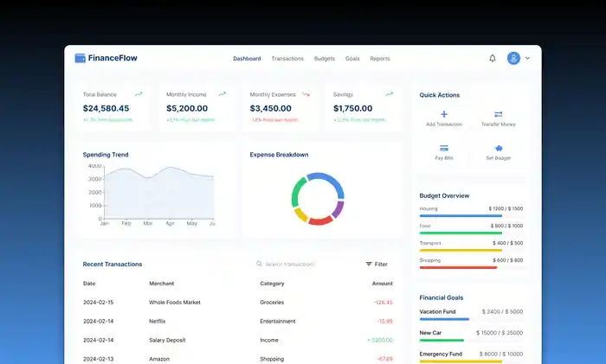The width and height of the screenshot is (606, 364).
Task: Click the Set Budget piggy bank icon
Action: (499, 148)
